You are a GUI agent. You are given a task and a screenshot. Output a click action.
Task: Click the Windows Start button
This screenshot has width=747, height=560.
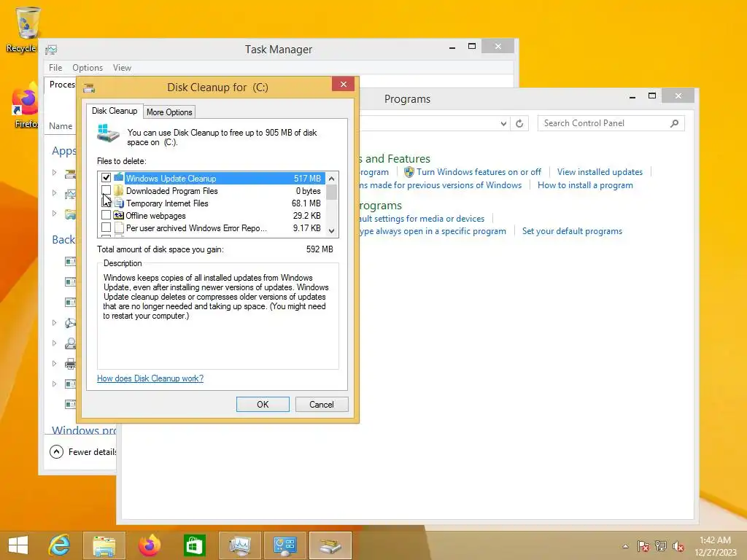point(18,545)
